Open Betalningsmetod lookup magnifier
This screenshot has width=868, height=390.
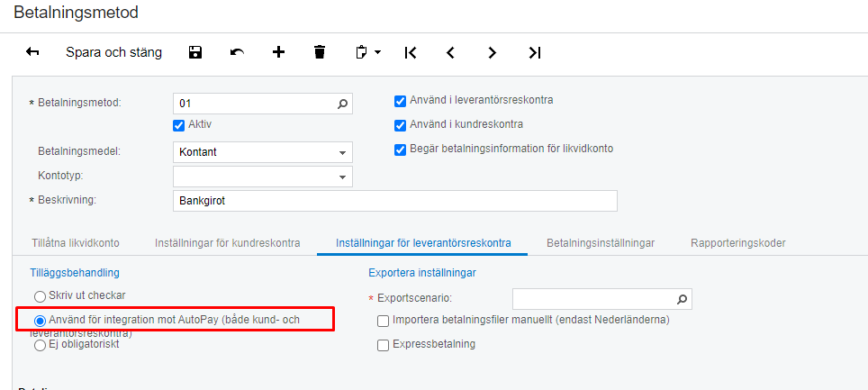342,104
